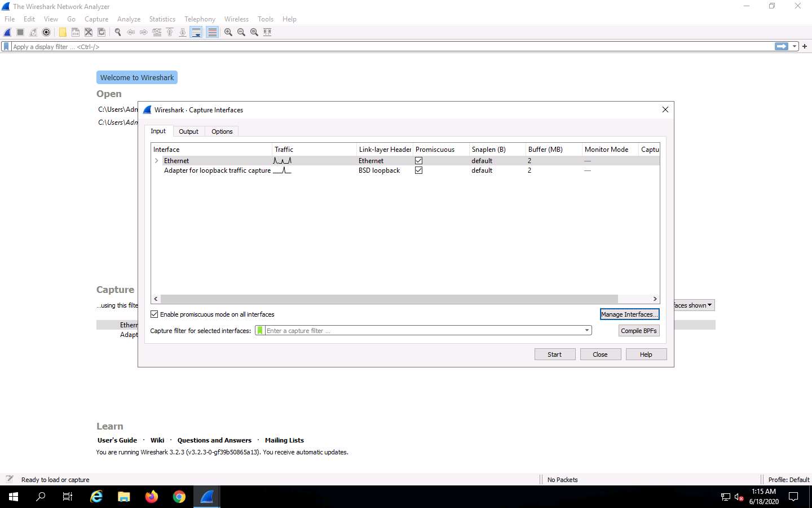This screenshot has height=508, width=812.
Task: Click the apply display filter arrow button
Action: point(782,46)
